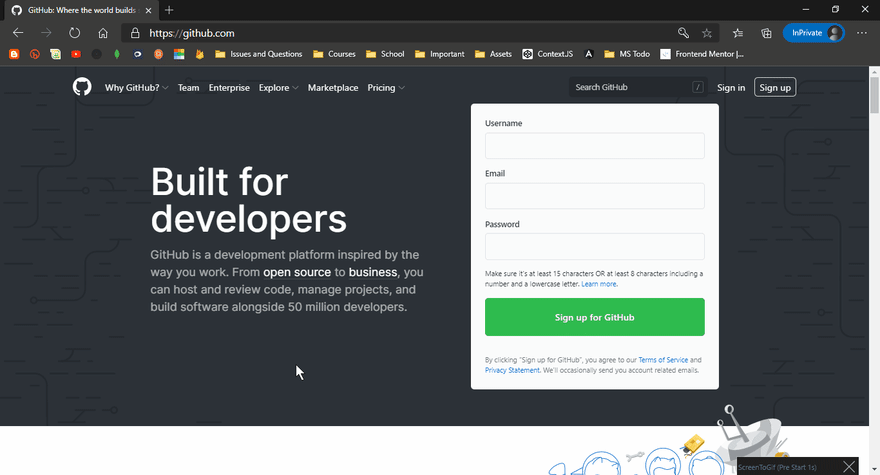Image resolution: width=880 pixels, height=475 pixels.
Task: Expand the Explore dropdown menu
Action: (x=278, y=88)
